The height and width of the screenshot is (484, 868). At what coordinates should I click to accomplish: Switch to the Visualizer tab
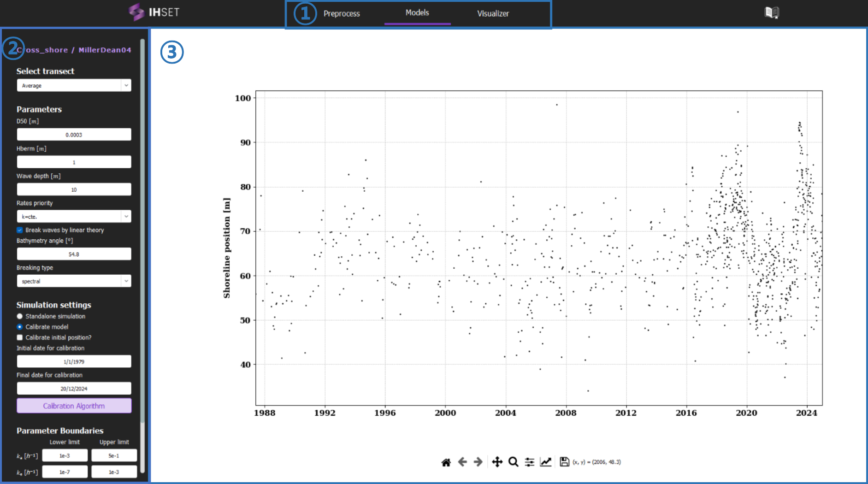click(493, 13)
